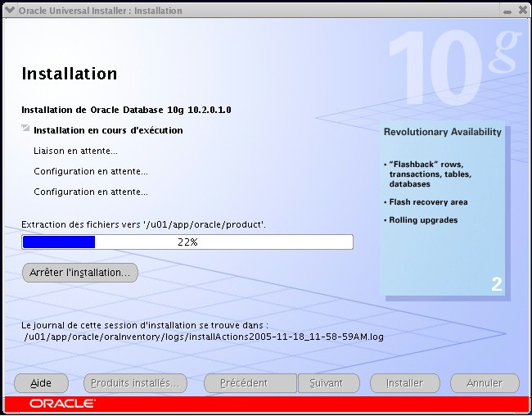Click the 'Revolutionary Availability' panel heading
Screen dimensions: 532x416
pos(443,132)
